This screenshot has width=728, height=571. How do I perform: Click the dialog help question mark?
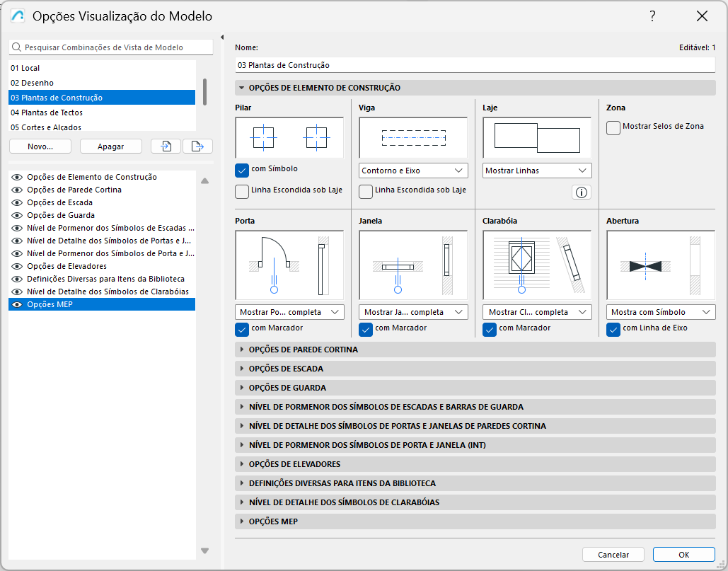(x=652, y=16)
